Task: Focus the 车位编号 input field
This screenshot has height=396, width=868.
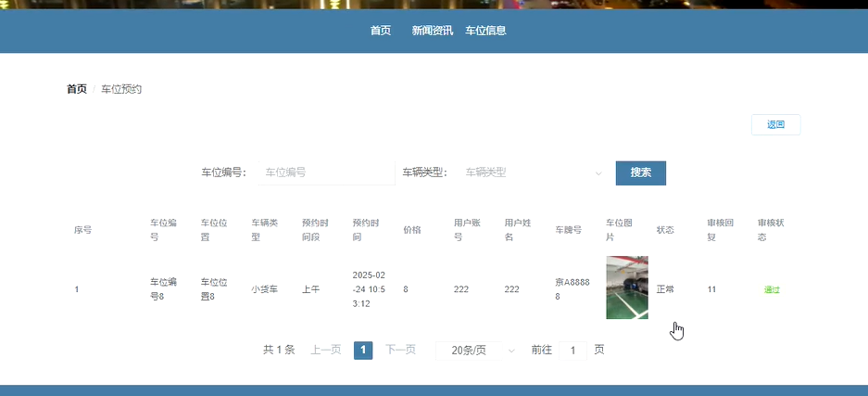Action: coord(327,172)
